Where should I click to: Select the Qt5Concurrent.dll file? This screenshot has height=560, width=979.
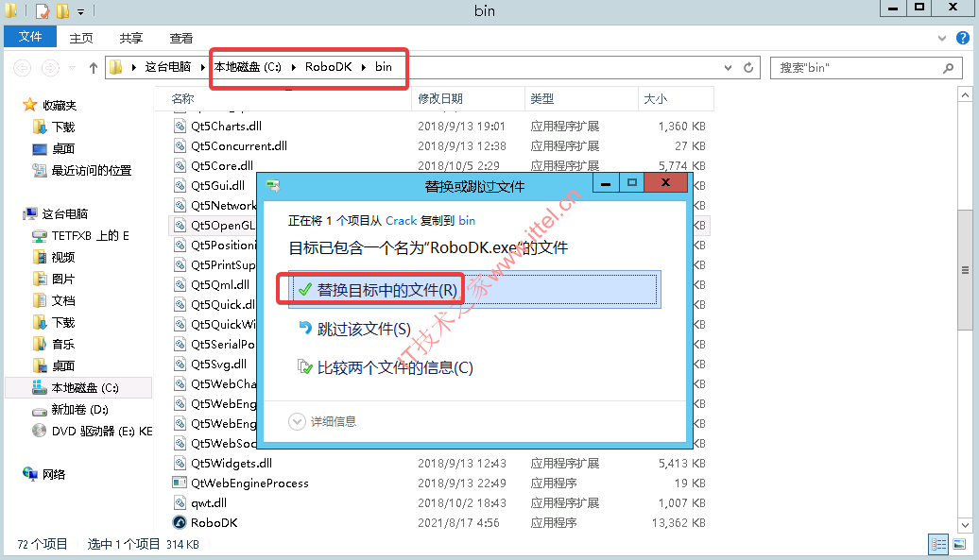239,146
